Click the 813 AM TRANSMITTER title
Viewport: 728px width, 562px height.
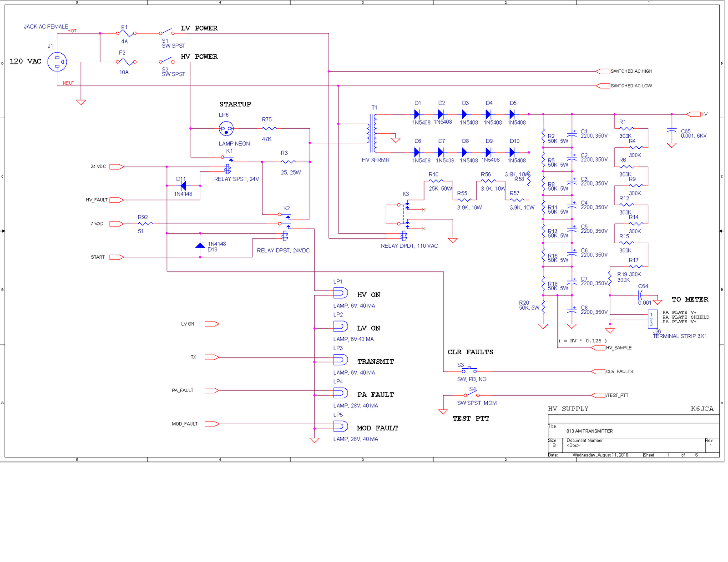(590, 431)
